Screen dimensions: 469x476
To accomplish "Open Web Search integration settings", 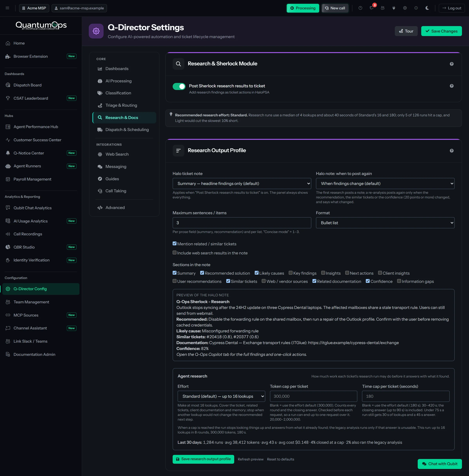I will (124, 154).
